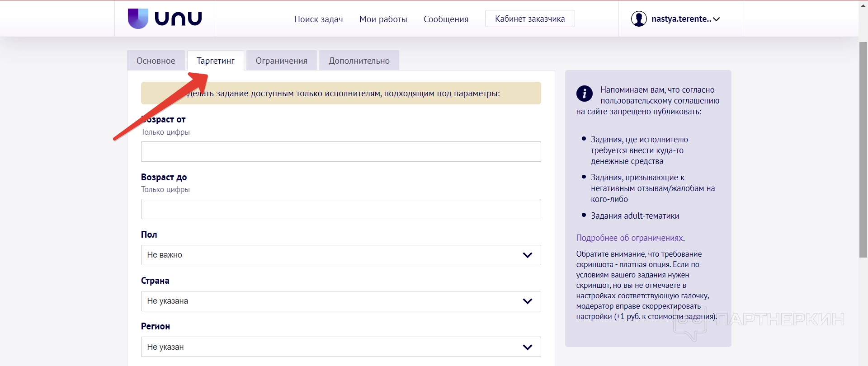Go to the Дополнительно tab
Viewport: 868px width, 366px height.
click(359, 61)
